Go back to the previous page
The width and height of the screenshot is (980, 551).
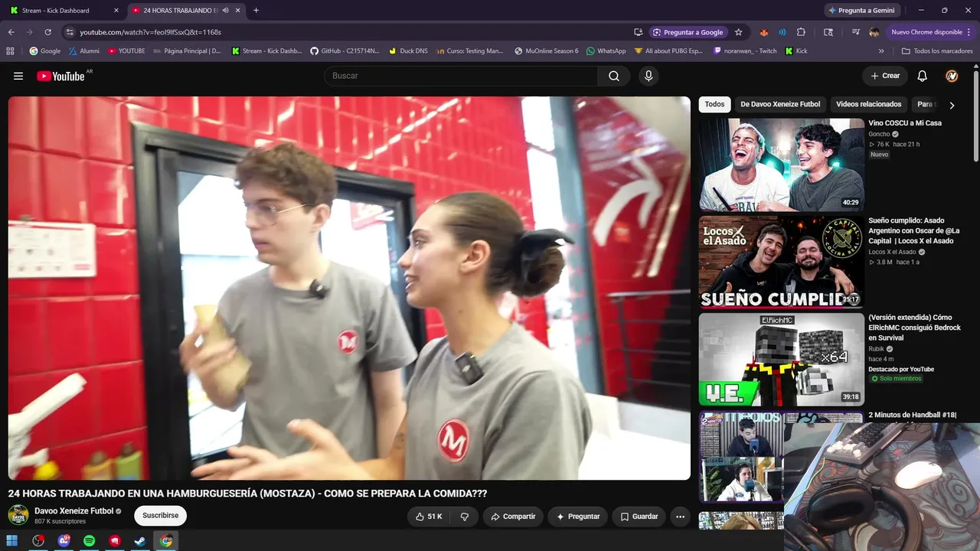click(11, 32)
